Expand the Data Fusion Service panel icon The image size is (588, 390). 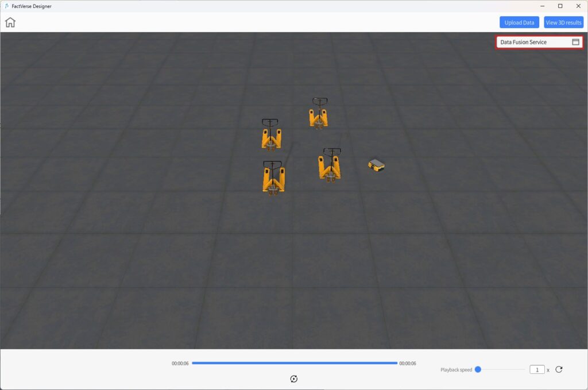[575, 42]
